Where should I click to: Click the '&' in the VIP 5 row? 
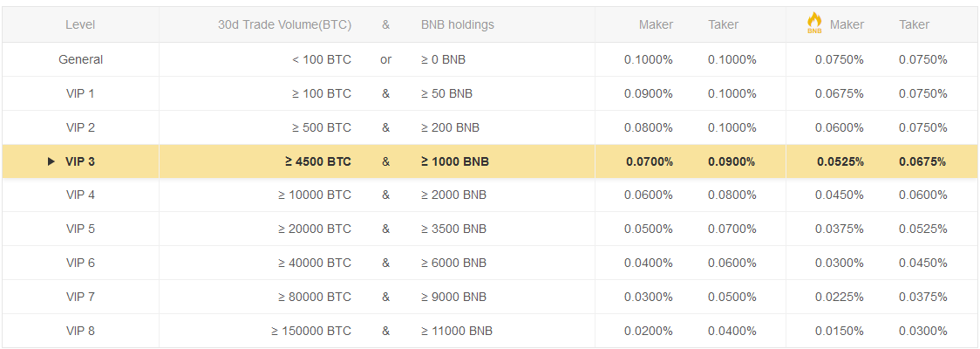click(x=385, y=229)
